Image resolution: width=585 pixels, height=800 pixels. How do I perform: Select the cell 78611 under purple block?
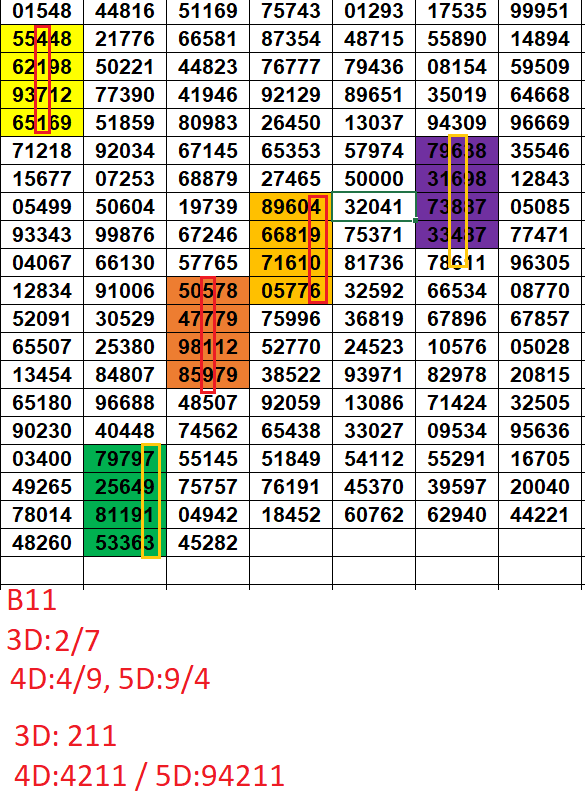[x=457, y=263]
